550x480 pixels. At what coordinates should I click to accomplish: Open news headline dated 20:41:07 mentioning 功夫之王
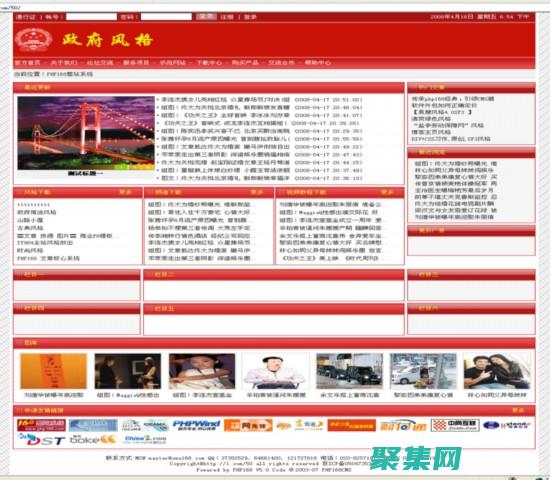[x=225, y=115]
